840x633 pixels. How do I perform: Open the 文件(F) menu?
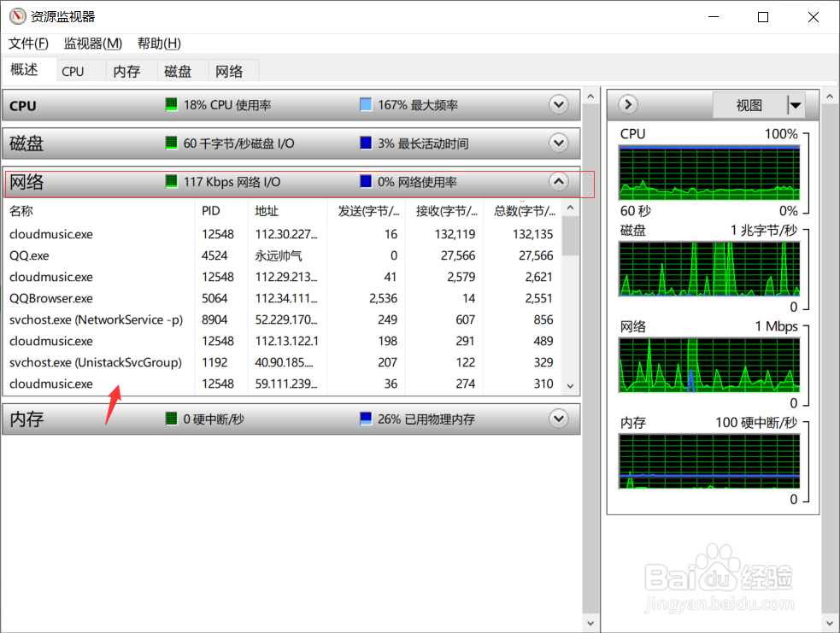click(x=28, y=44)
